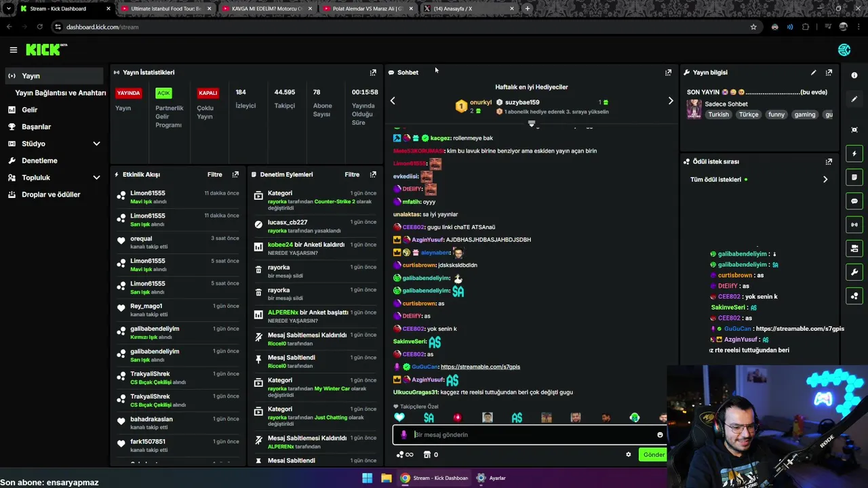868x488 pixels.
Task: Click the Sadece Sohbet category thumbnail
Action: point(694,109)
